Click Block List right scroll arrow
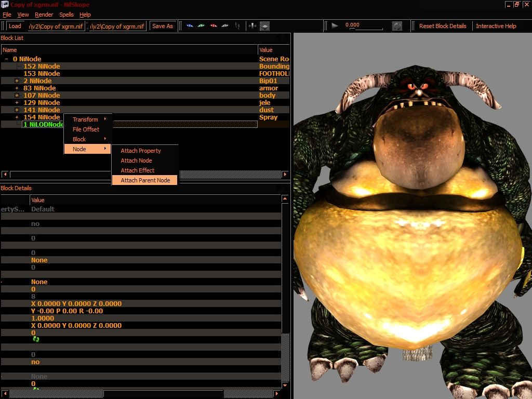 285,174
